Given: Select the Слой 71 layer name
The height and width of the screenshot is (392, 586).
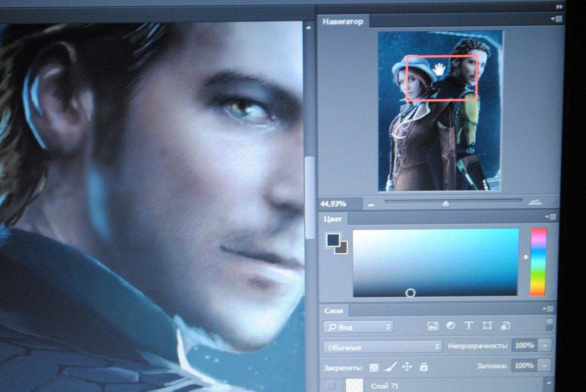Looking at the screenshot, I should click(384, 386).
